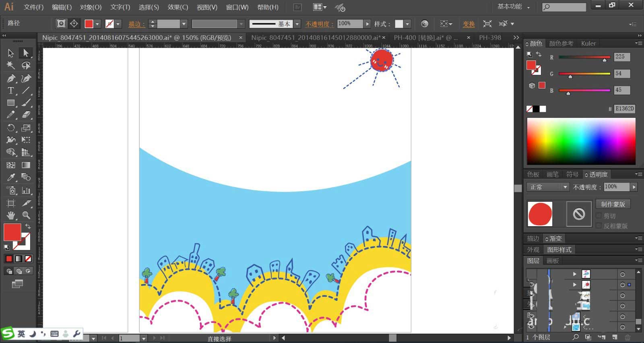Select the Eyedropper tool
The width and height of the screenshot is (644, 343).
tap(11, 177)
